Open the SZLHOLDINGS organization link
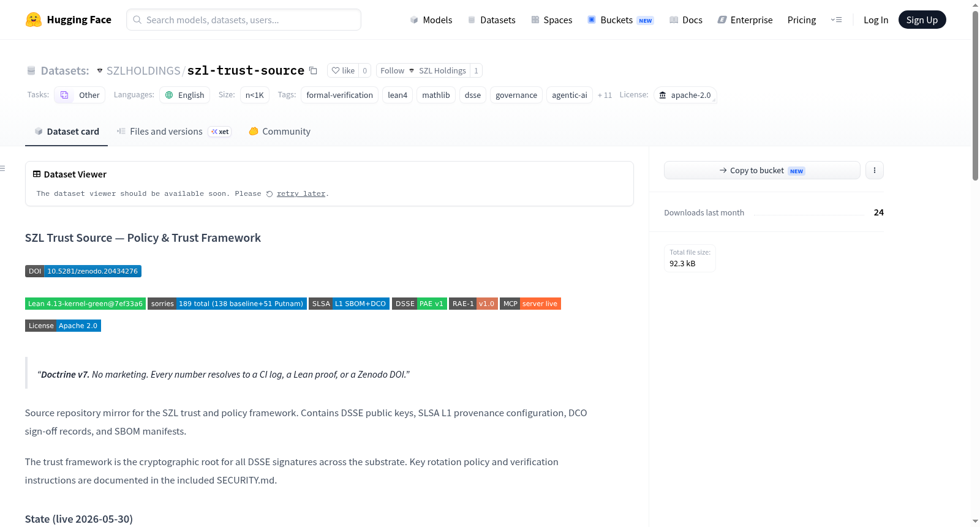 143,71
